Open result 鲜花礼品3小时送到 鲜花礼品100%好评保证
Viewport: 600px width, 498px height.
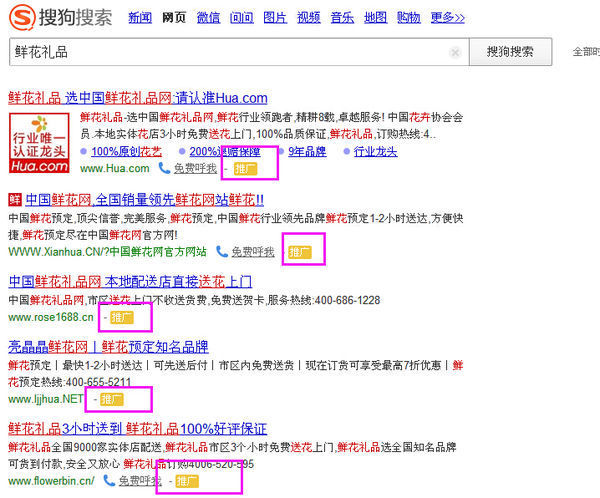click(x=138, y=429)
